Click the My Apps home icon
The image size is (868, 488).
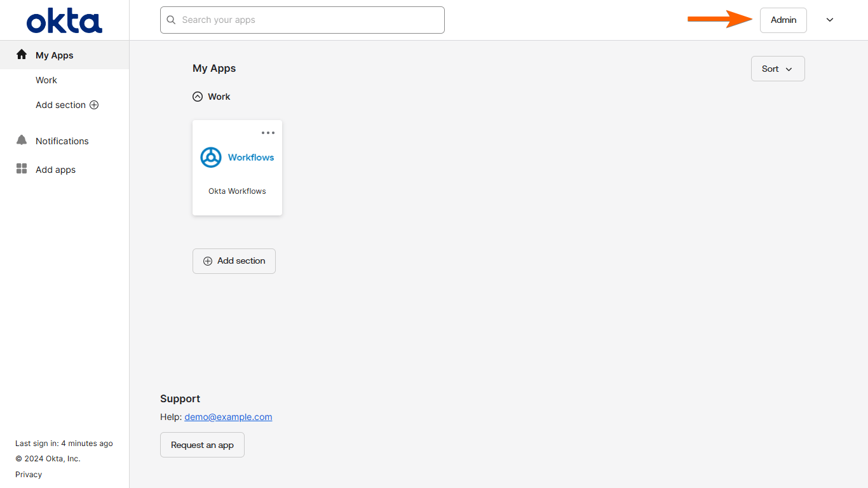22,55
